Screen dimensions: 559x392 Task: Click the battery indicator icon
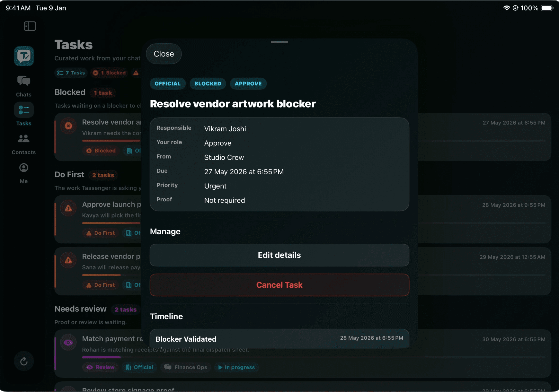pos(547,8)
